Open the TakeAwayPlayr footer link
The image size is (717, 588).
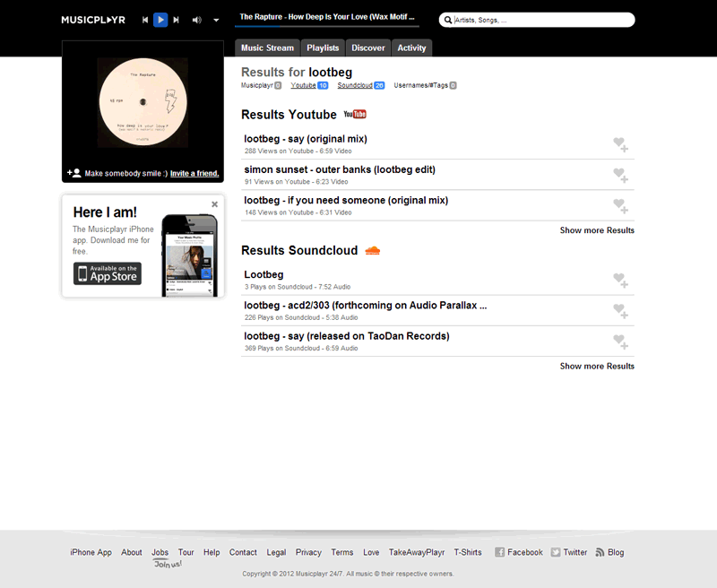[417, 552]
